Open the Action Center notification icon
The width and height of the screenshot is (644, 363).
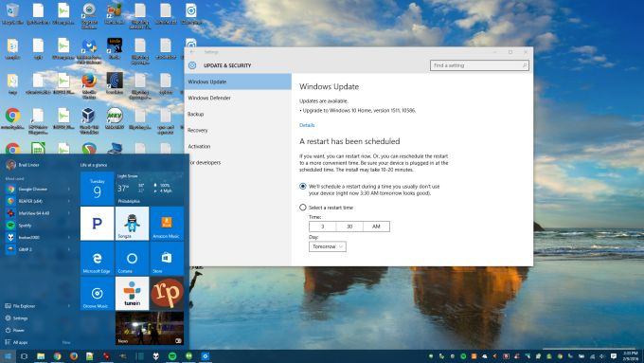click(x=614, y=356)
